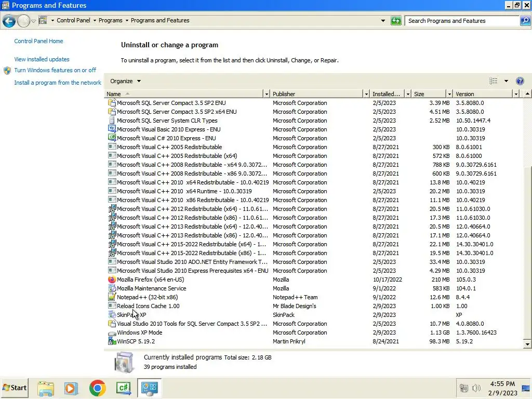
Task: Select the Mozilla Maintenance Service icon
Action: coord(112,288)
